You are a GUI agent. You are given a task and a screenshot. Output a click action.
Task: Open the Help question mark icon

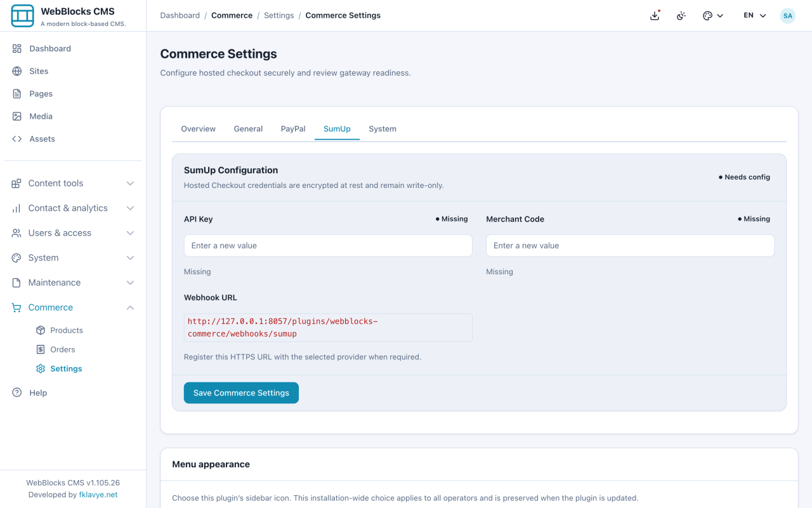[17, 392]
